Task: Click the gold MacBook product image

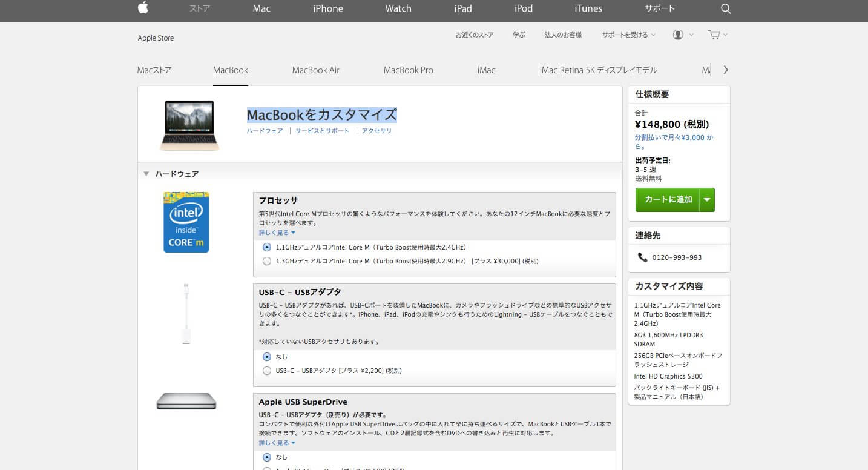Action: pos(189,125)
